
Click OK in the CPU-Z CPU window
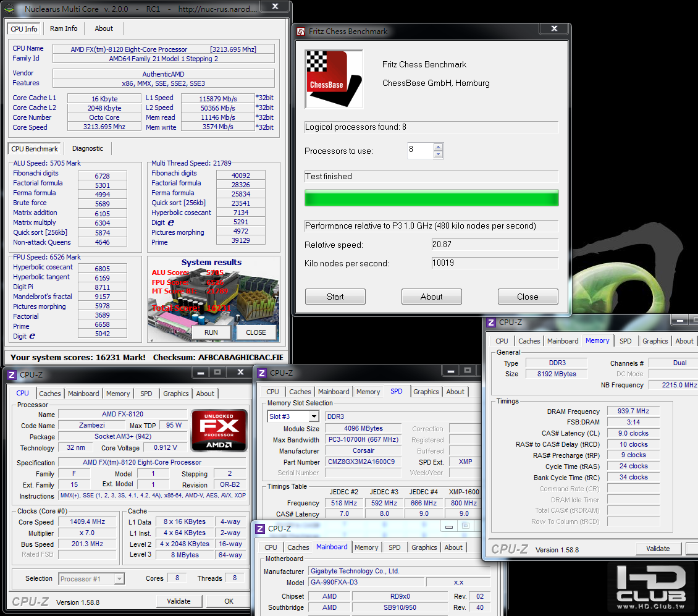pos(229,601)
